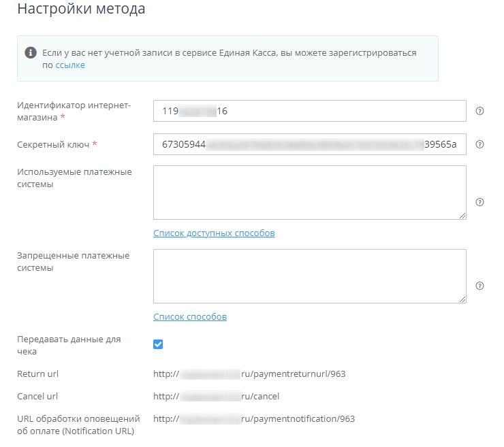Click inside the 'Запрещенные платежные системы' textarea
Image resolution: width=504 pixels, height=447 pixels.
[309, 276]
